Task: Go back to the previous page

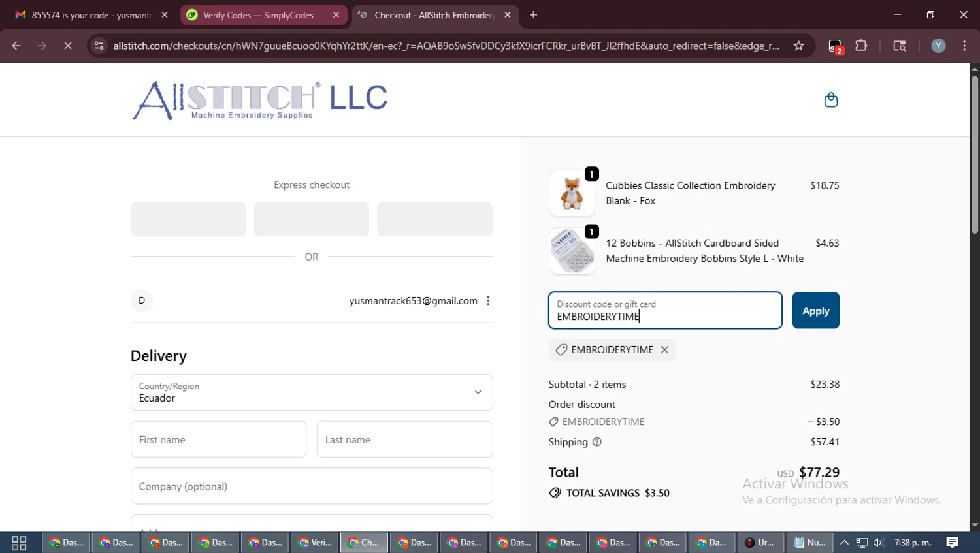Action: (x=16, y=46)
